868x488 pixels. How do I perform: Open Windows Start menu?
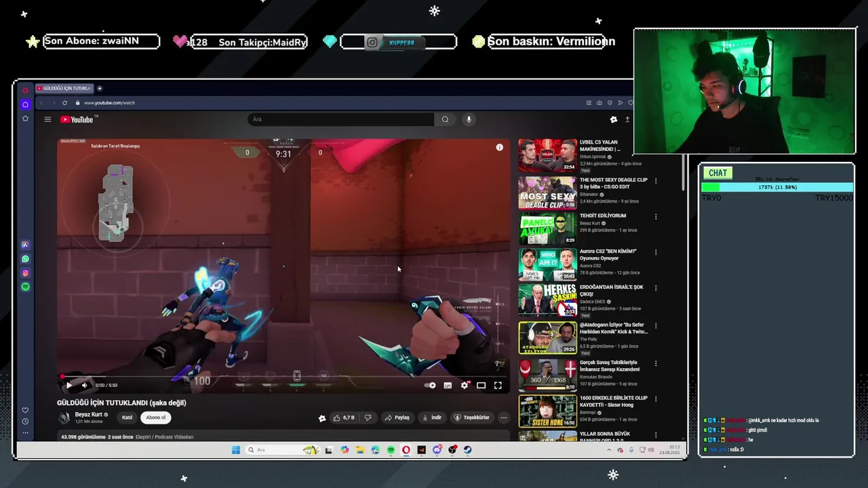pyautogui.click(x=235, y=450)
